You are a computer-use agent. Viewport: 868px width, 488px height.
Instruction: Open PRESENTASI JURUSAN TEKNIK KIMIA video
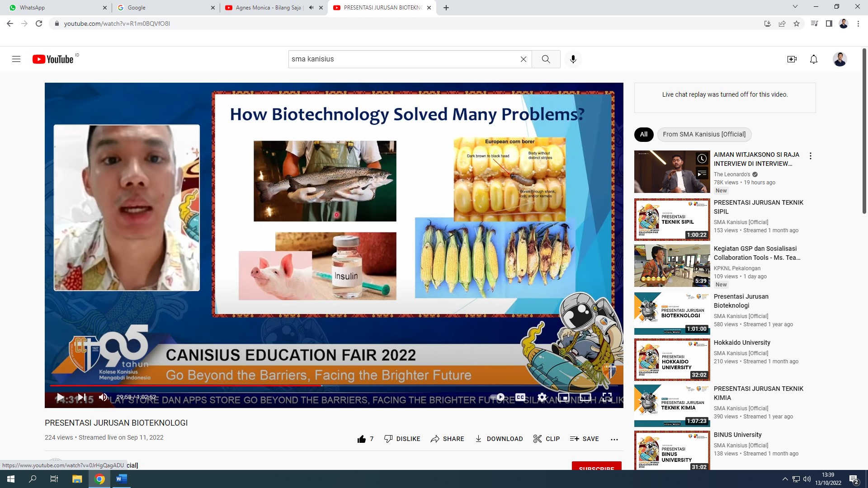coord(758,393)
